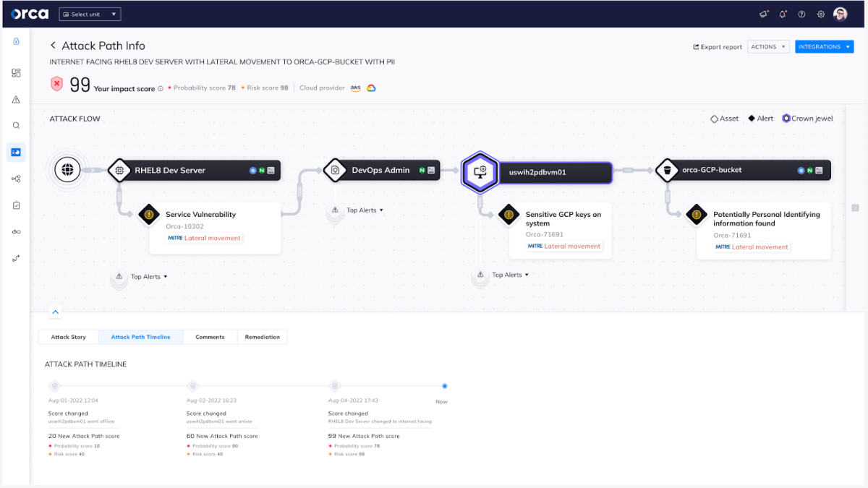Image resolution: width=868 pixels, height=488 pixels.
Task: Select the Attack Path Timeline tab
Action: click(x=140, y=337)
